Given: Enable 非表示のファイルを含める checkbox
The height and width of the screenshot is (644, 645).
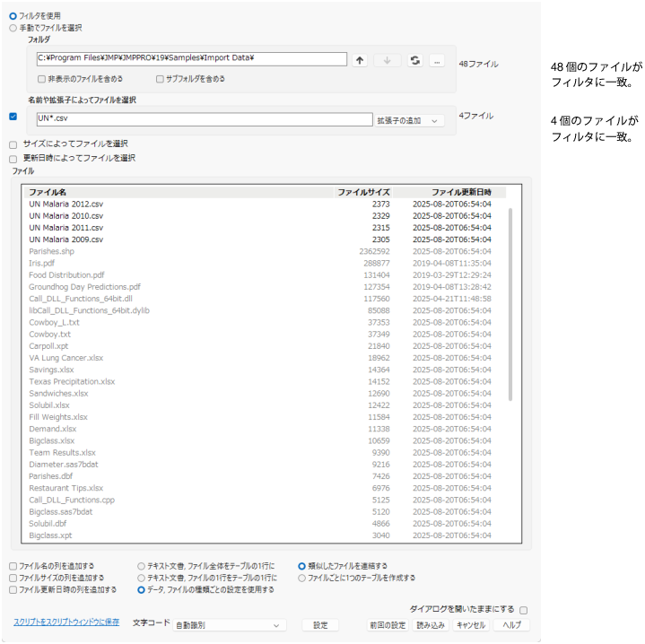Looking at the screenshot, I should [41, 79].
